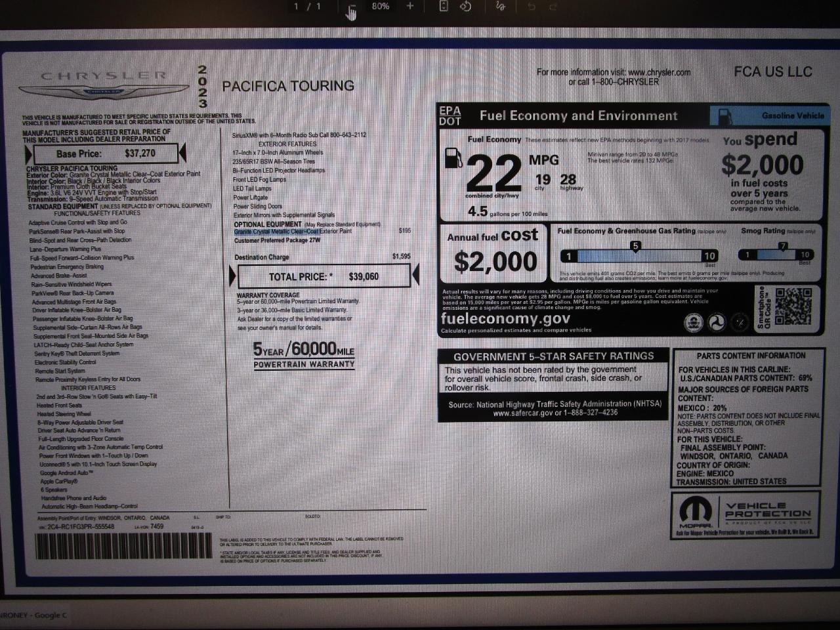Click the EXTERIOR FEATURES heading
840x630 pixels.
287,144
